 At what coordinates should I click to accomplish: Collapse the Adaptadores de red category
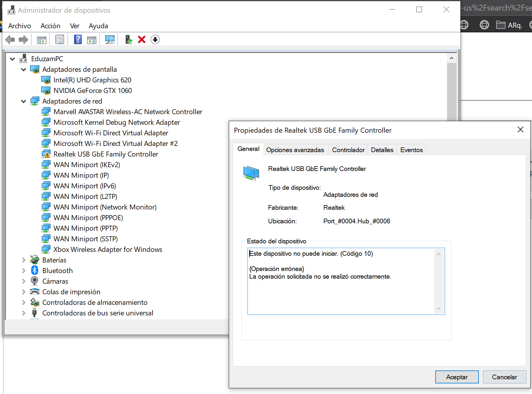click(23, 101)
